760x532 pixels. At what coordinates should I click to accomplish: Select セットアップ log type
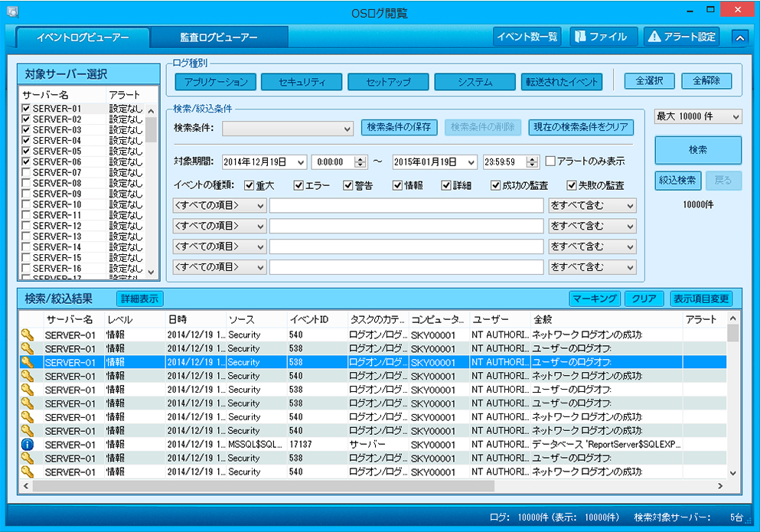point(388,82)
